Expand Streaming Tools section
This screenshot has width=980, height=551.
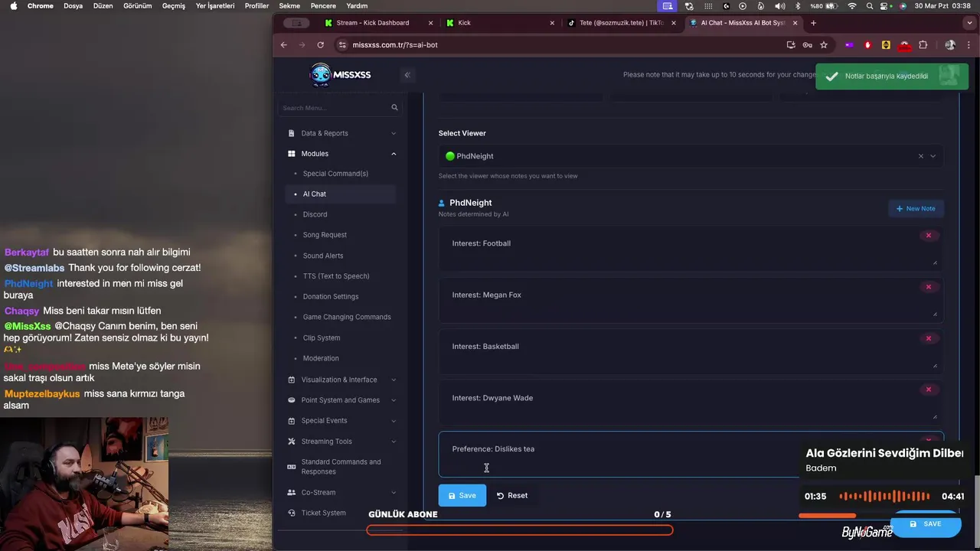341,442
